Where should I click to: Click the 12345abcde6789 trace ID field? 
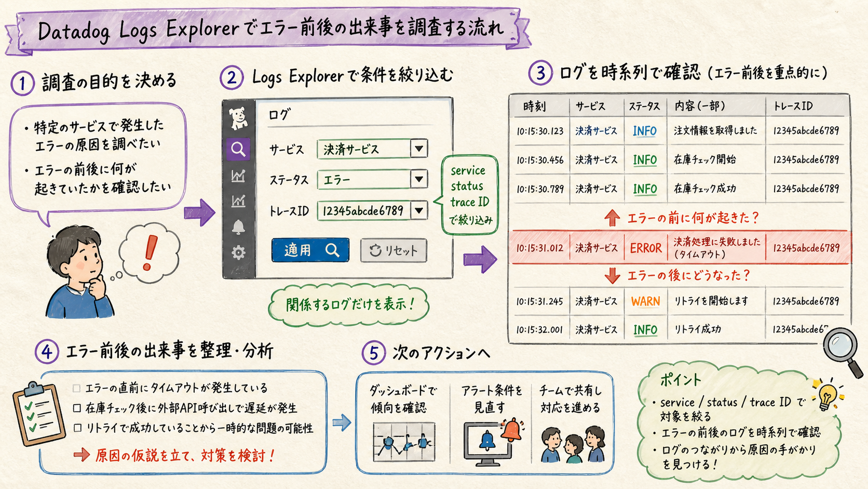pyautogui.click(x=372, y=210)
